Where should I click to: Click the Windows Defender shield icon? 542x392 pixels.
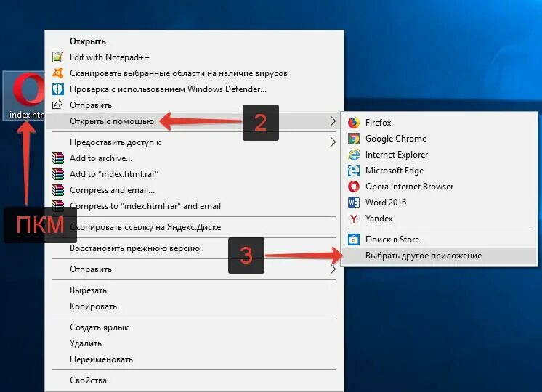(x=57, y=89)
